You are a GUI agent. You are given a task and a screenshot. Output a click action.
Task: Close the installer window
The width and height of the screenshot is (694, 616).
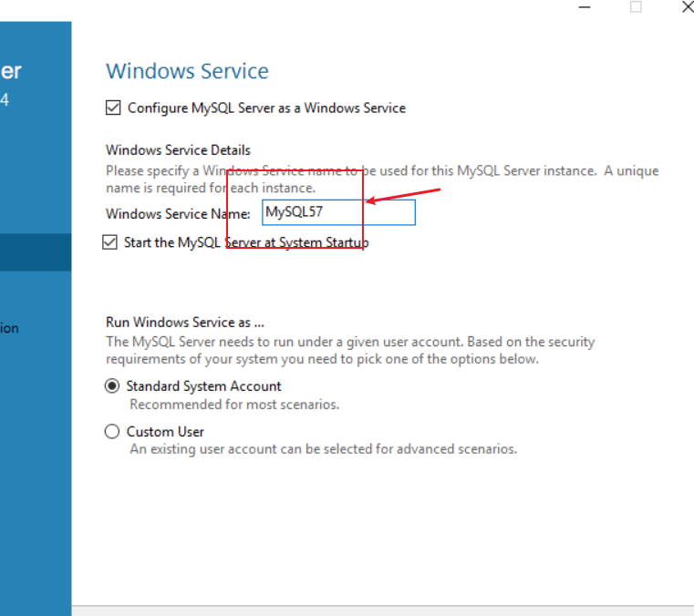click(688, 7)
